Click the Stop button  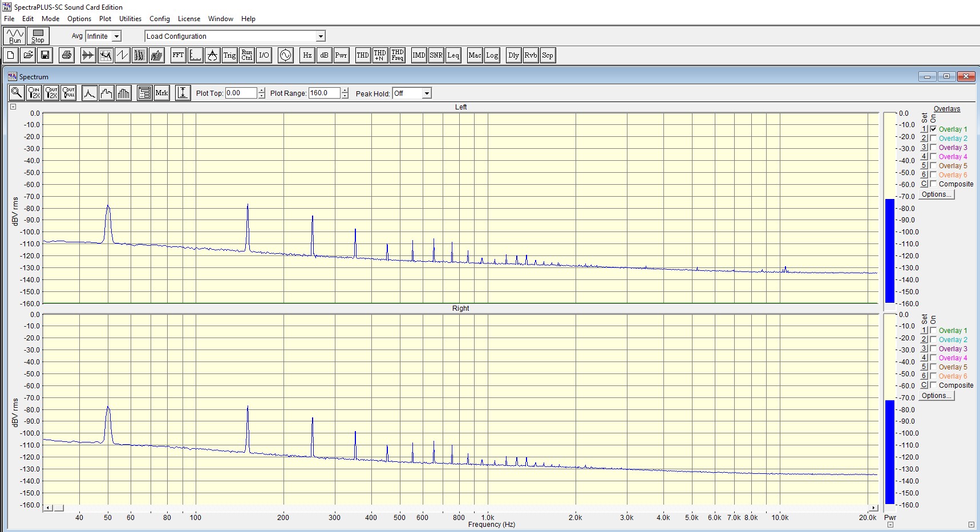point(38,36)
